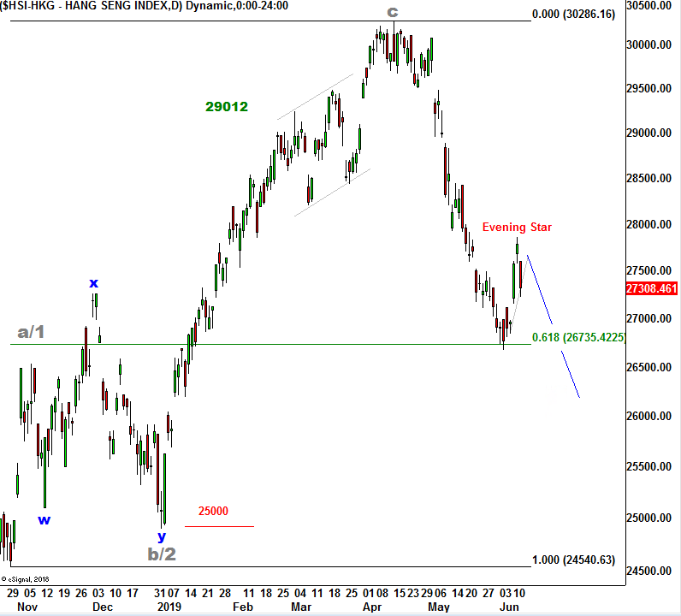Click the a/1 wave label

click(31, 332)
